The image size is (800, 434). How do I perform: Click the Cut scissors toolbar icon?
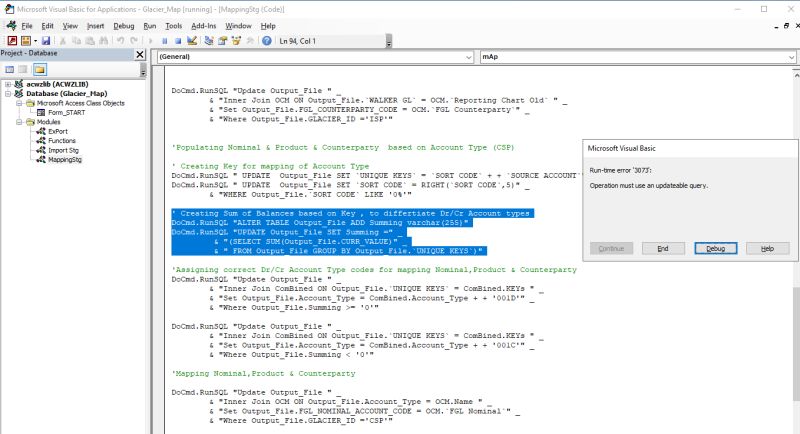(63, 41)
